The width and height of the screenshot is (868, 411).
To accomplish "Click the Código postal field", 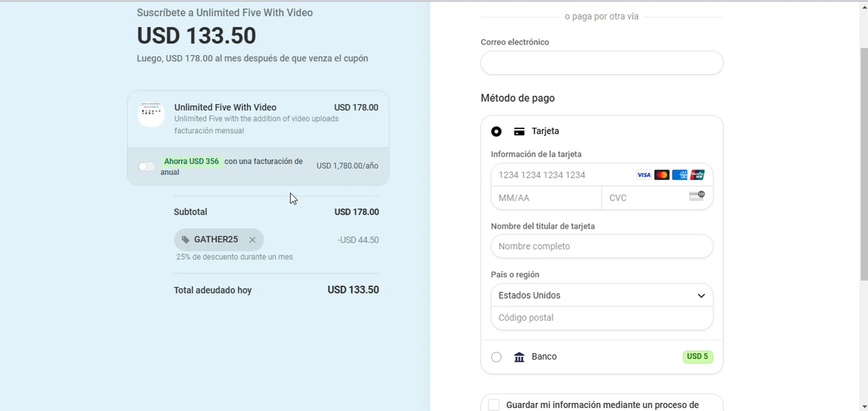I will [602, 318].
